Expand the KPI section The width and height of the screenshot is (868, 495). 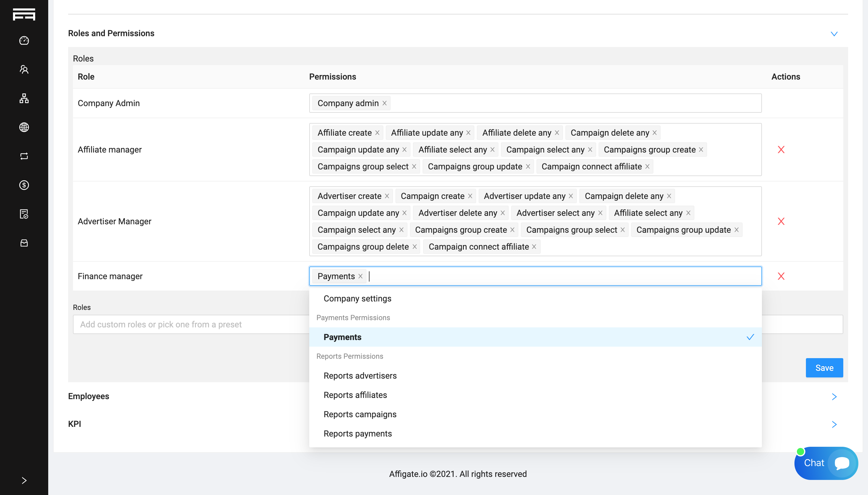click(834, 424)
